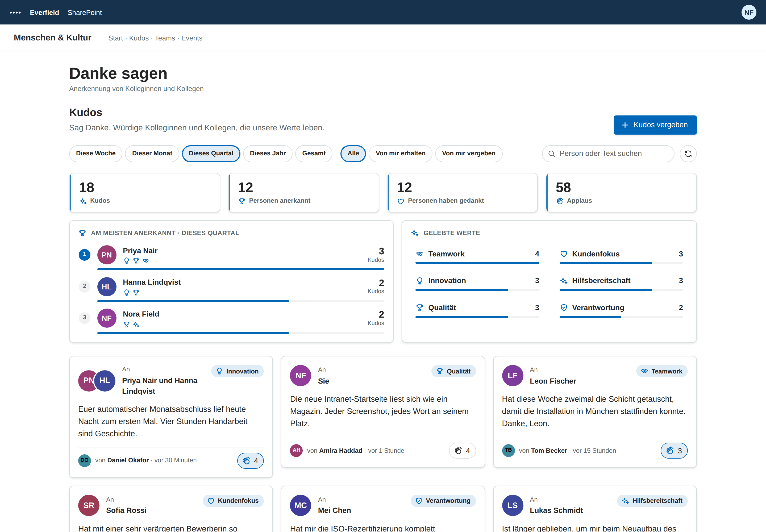The width and height of the screenshot is (766, 532).
Task: Click Amira Haddad's AH avatar
Action: [x=296, y=451]
